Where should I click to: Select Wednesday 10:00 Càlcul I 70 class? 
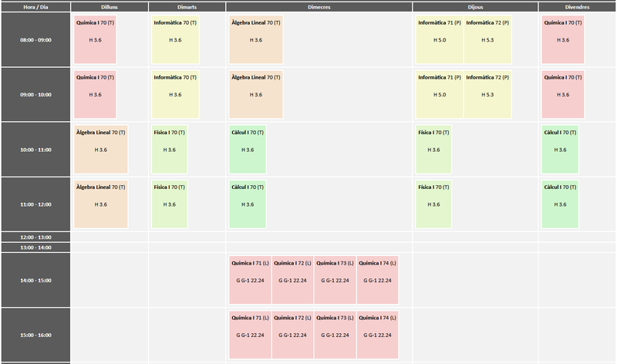pyautogui.click(x=248, y=149)
